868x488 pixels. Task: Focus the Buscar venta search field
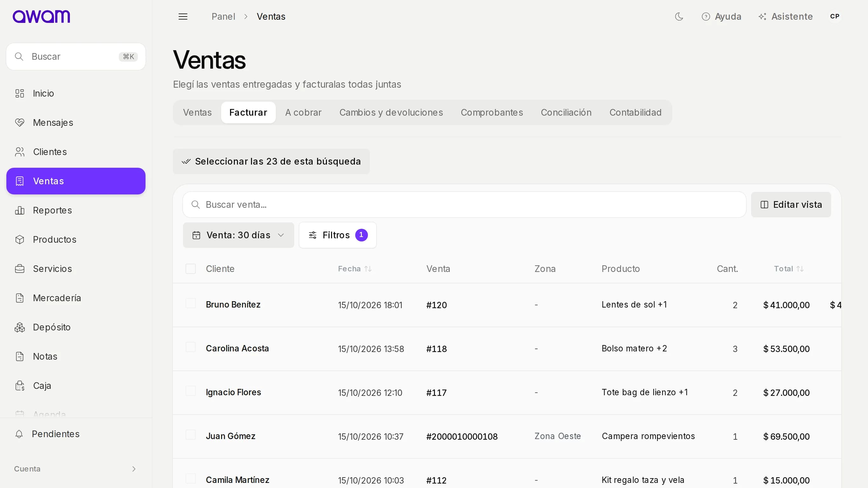point(464,205)
